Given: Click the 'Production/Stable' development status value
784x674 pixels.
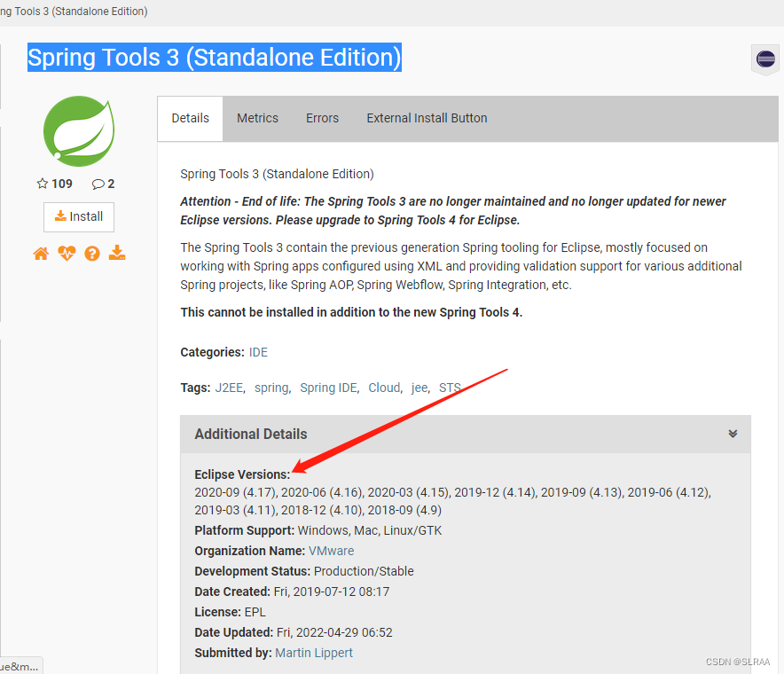Looking at the screenshot, I should 364,571.
